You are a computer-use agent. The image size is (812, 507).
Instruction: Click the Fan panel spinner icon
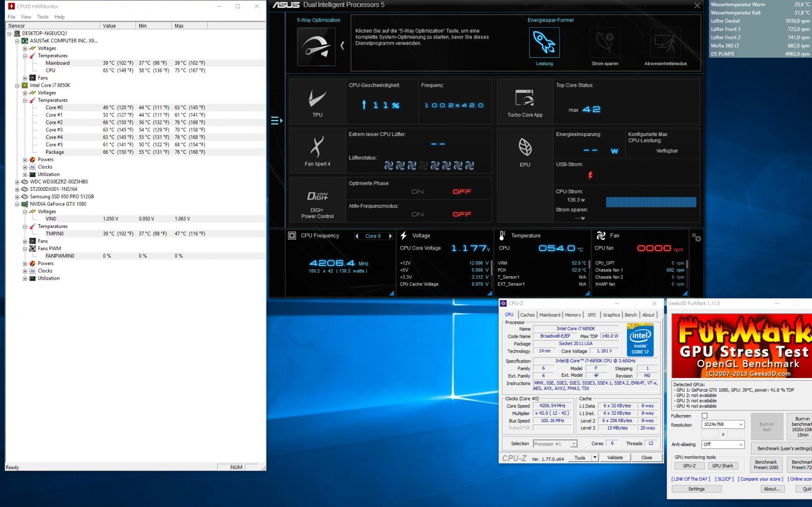click(x=601, y=235)
